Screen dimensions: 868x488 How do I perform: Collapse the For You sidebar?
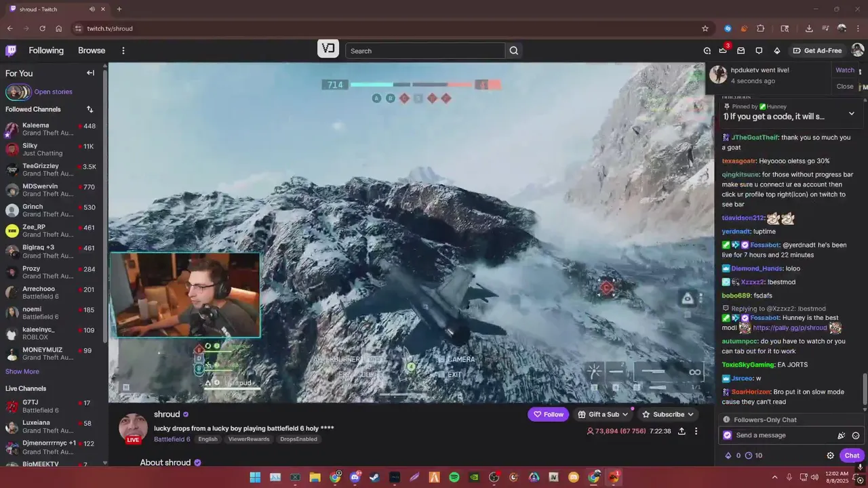90,73
